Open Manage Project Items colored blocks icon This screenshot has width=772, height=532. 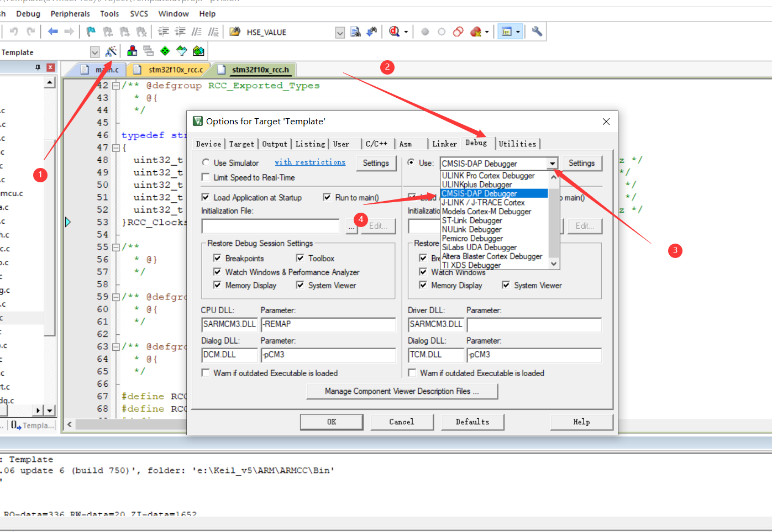pos(132,51)
